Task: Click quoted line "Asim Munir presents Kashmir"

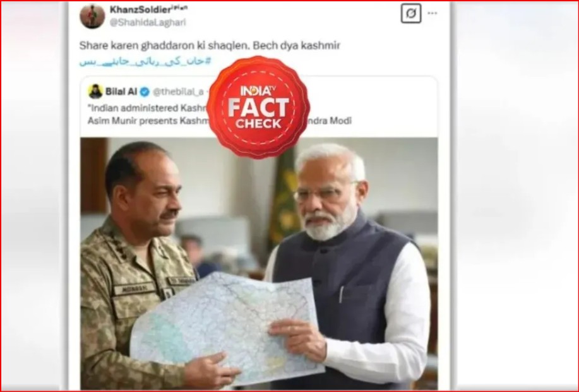Action: 148,121
